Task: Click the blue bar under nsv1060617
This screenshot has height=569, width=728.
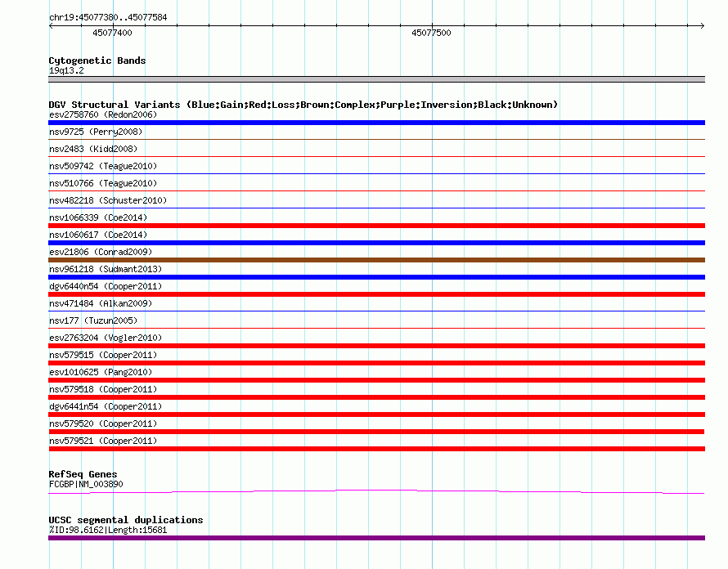Action: [x=376, y=243]
